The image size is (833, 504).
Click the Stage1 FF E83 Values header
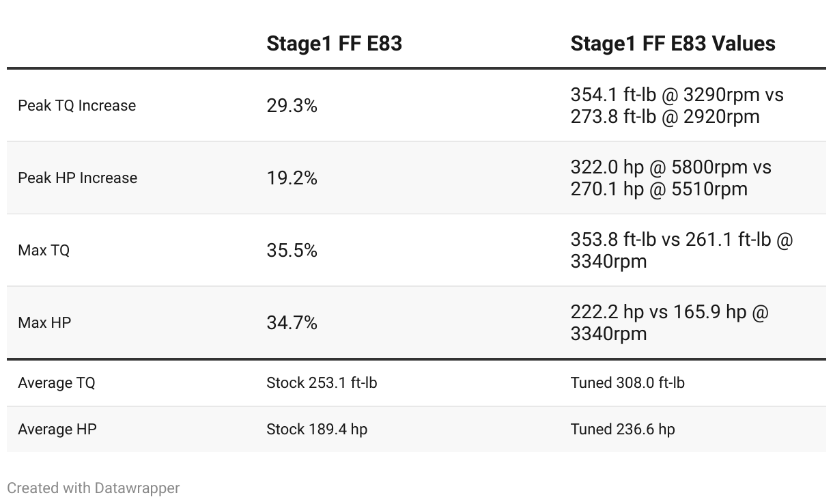[673, 44]
